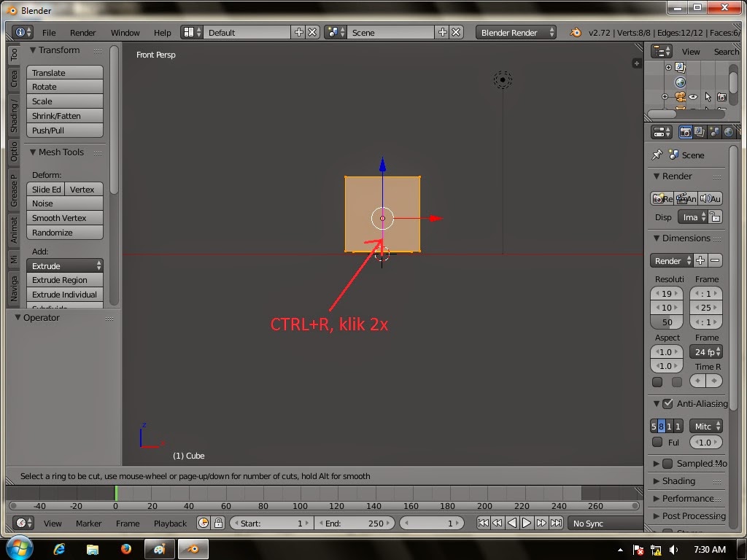
Task: Select the Scene properties tab icon
Action: point(716,132)
